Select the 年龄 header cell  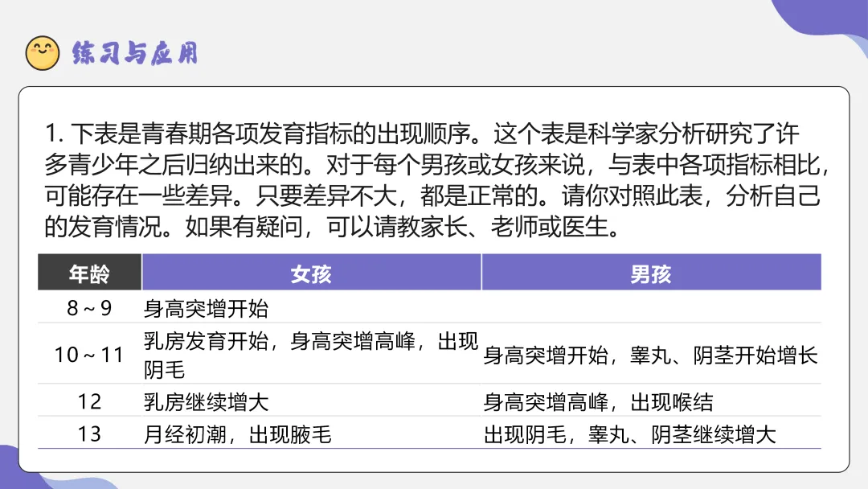[90, 272]
